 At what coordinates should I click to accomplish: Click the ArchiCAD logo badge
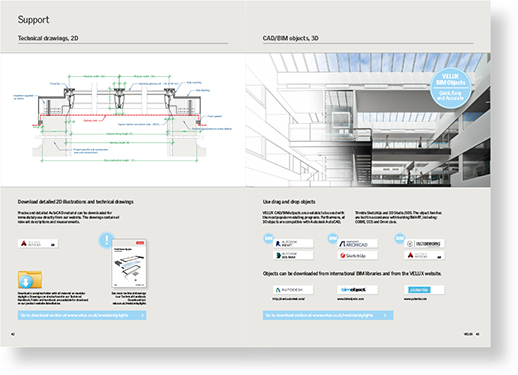click(x=358, y=244)
